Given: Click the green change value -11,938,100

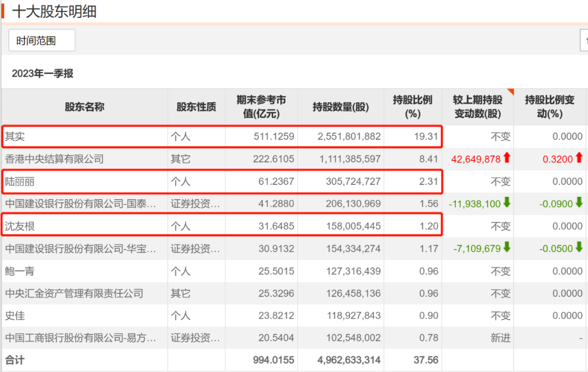Looking at the screenshot, I should tap(475, 204).
